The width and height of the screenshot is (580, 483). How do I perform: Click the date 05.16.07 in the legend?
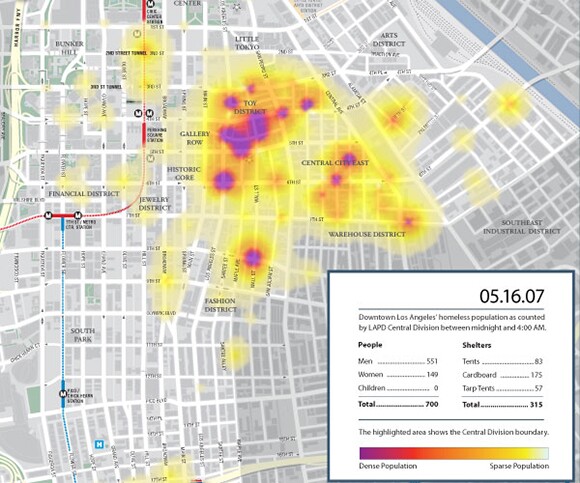pos(512,296)
